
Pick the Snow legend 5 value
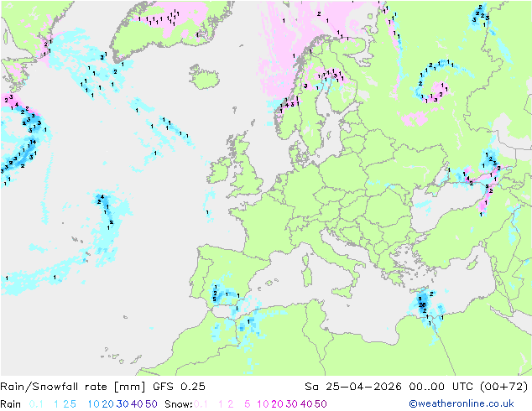click(248, 404)
